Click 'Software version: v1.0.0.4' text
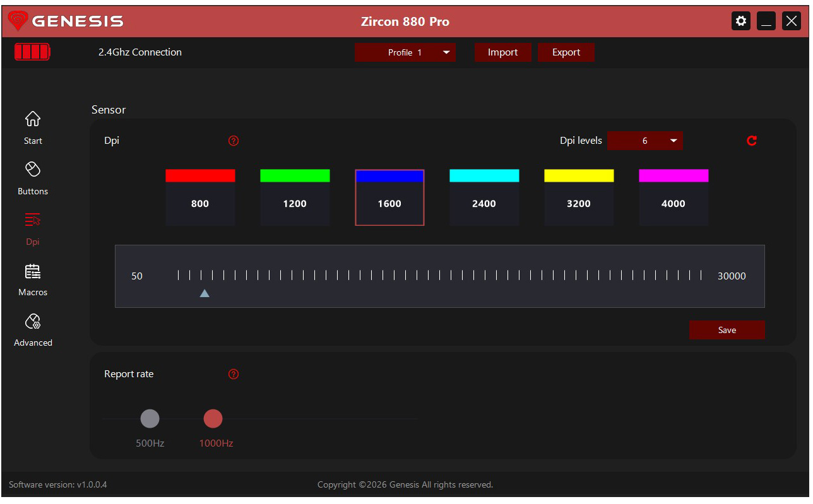 pos(58,484)
